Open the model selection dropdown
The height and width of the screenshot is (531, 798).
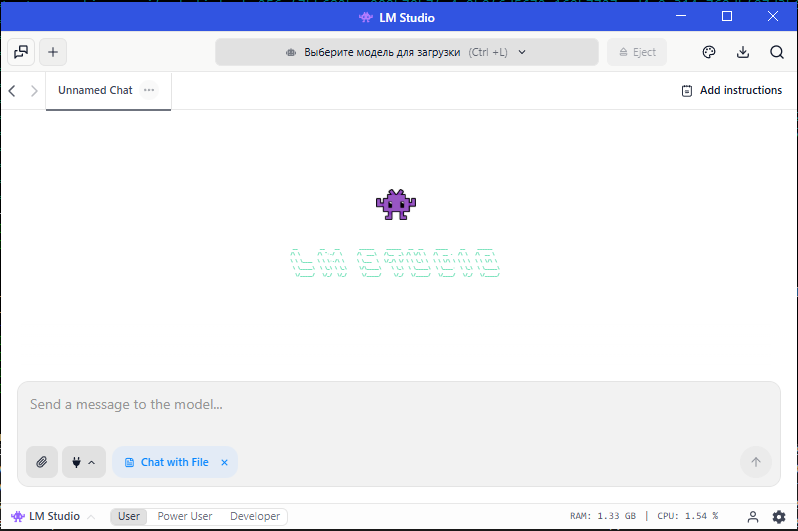406,52
